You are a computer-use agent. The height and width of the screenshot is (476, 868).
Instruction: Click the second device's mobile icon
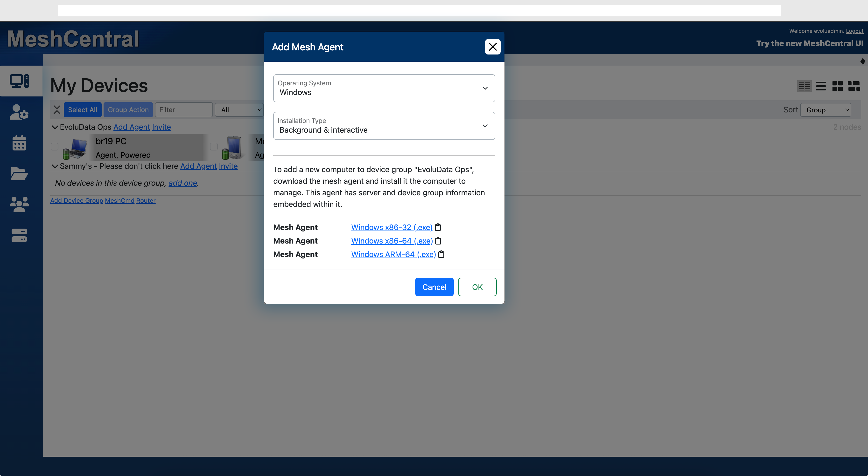tap(232, 147)
